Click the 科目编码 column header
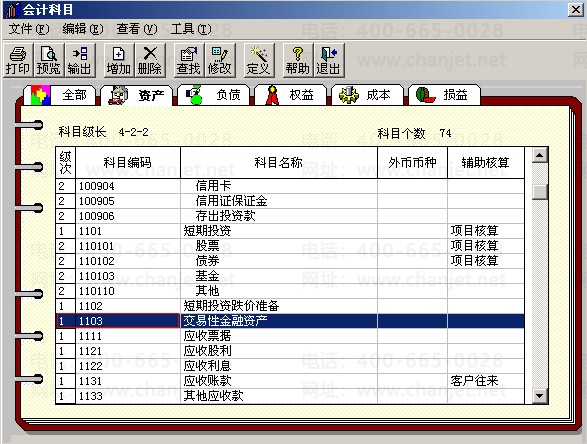587x444 pixels. coord(128,162)
